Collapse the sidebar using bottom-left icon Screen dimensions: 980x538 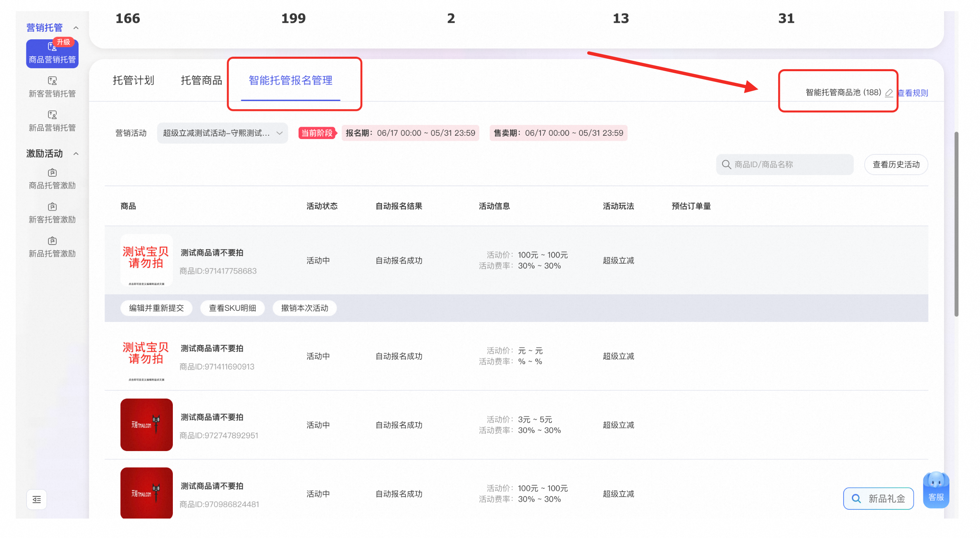coord(37,499)
